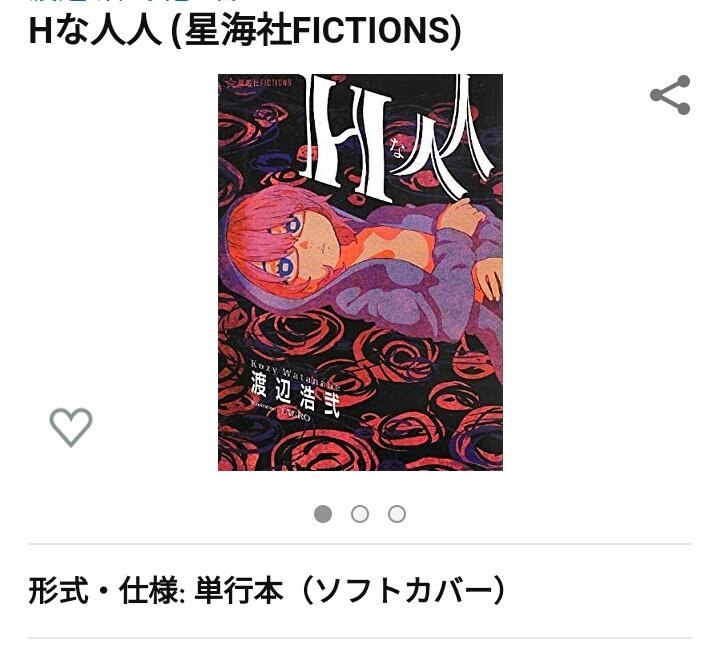Tap the 星海社FICTIONS logo on cover corner
This screenshot has height=645, width=717.
[x=256, y=83]
